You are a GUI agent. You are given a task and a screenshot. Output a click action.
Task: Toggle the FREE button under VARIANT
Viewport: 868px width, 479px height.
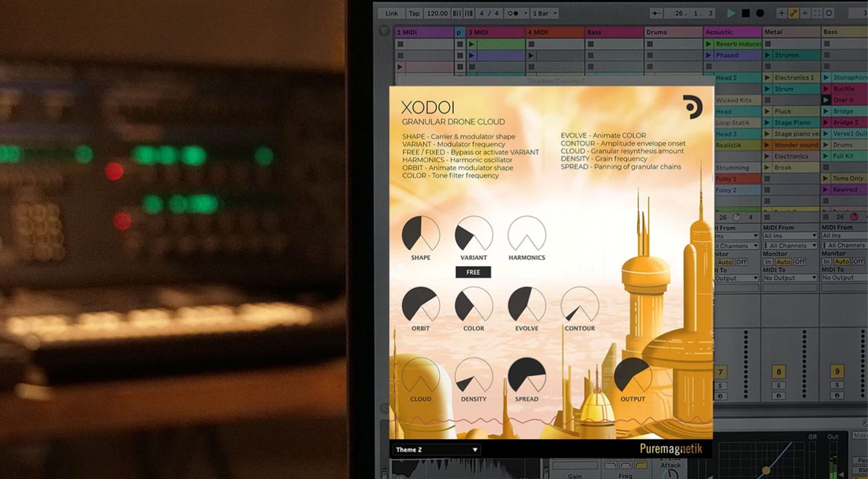pyautogui.click(x=473, y=272)
